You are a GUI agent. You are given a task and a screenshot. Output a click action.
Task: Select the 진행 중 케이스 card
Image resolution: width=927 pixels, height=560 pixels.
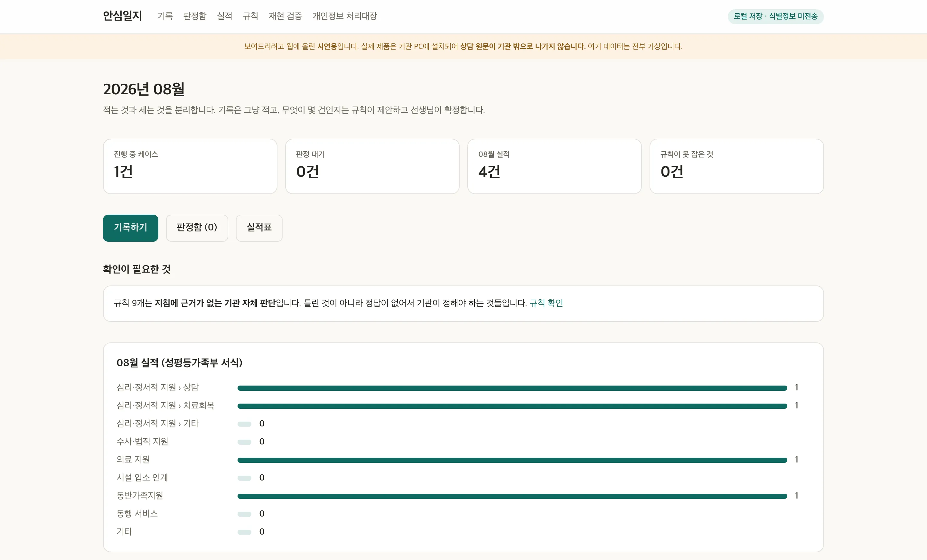click(190, 166)
